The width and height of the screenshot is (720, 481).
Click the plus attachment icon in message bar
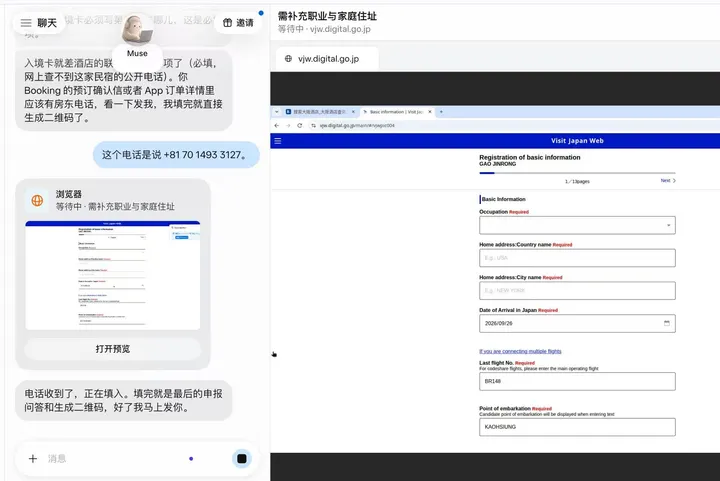tap(33, 459)
